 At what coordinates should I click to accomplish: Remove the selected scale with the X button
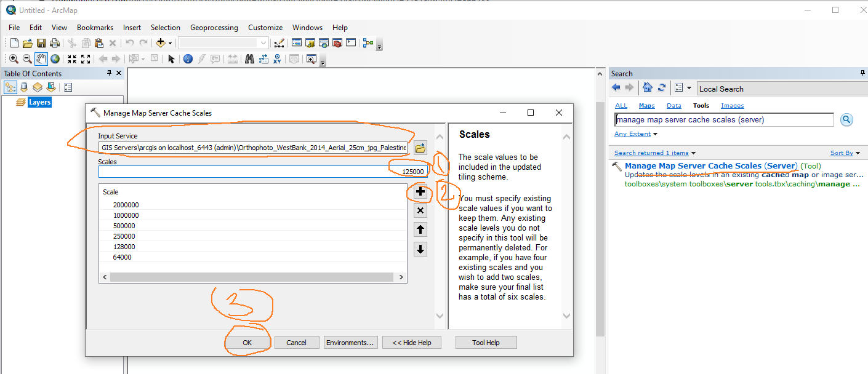point(420,211)
